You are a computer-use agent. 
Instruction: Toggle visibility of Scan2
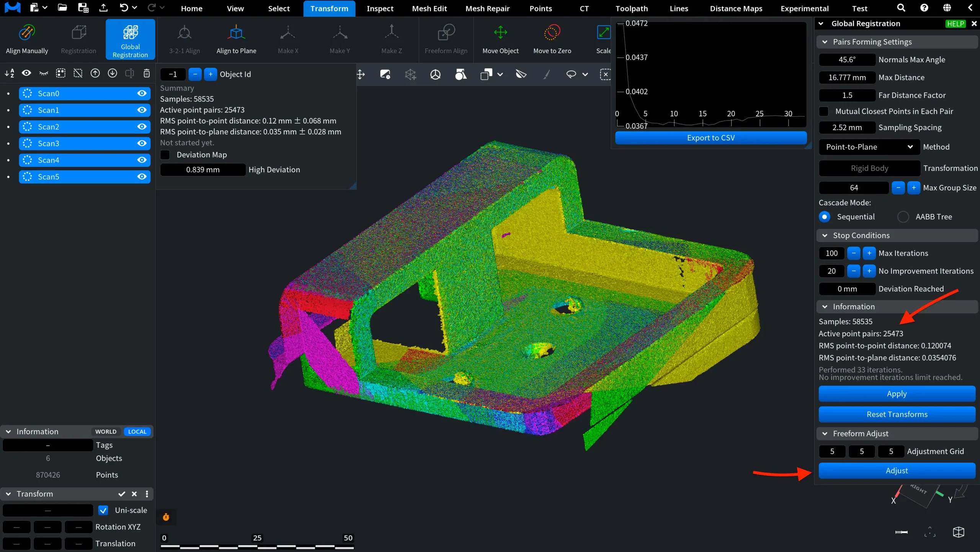(142, 127)
